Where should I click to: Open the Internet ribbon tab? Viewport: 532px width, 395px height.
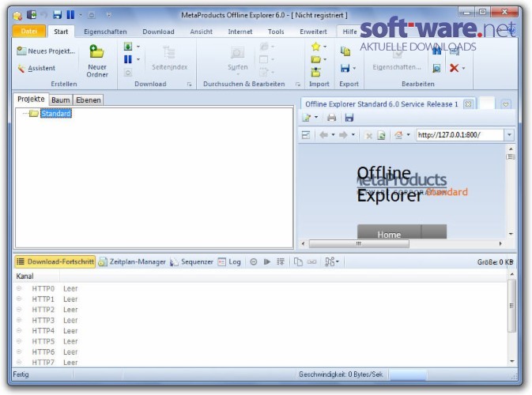pyautogui.click(x=240, y=32)
